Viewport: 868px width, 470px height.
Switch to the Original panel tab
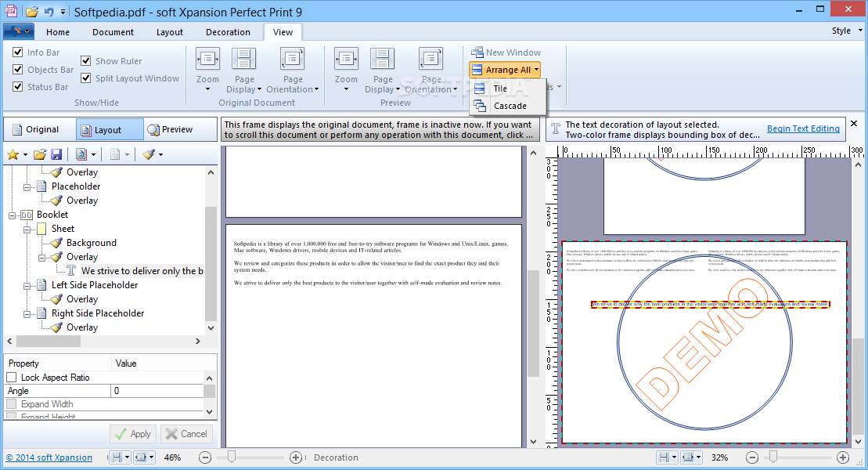pos(40,129)
